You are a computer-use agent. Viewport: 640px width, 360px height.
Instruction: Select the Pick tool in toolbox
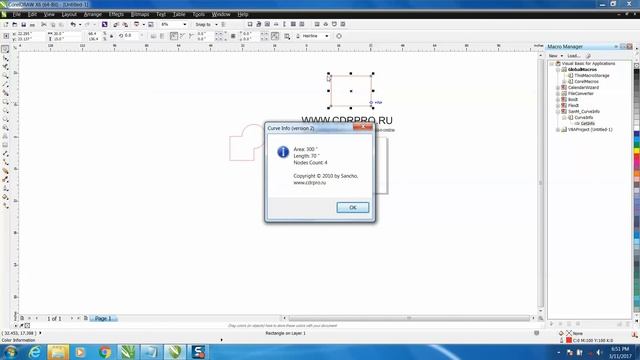coord(5,49)
